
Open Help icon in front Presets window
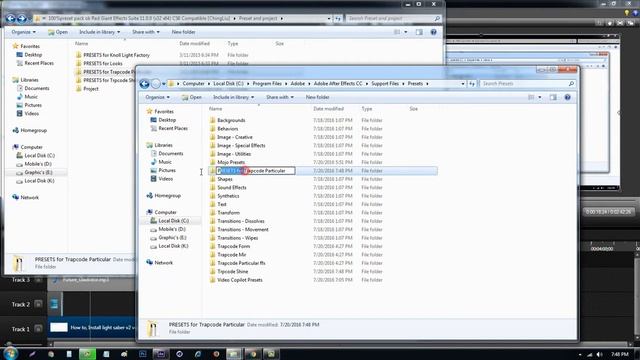tap(567, 97)
